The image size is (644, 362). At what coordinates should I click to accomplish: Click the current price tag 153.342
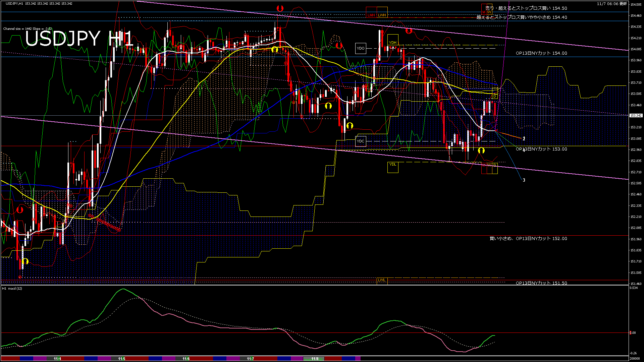[x=636, y=116]
